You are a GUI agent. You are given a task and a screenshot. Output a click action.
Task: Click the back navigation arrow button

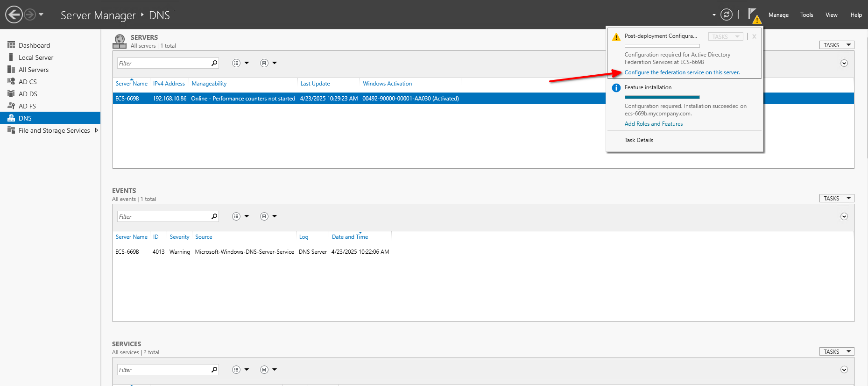point(14,14)
